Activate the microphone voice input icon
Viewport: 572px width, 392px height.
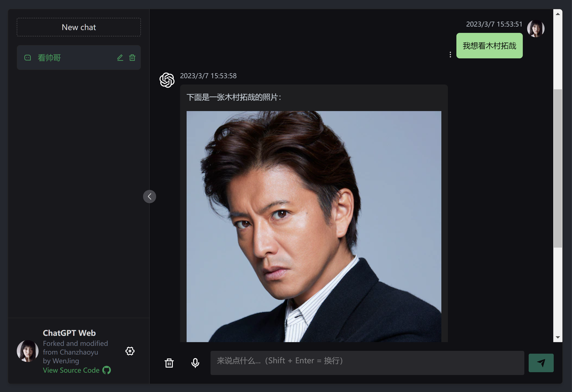195,363
